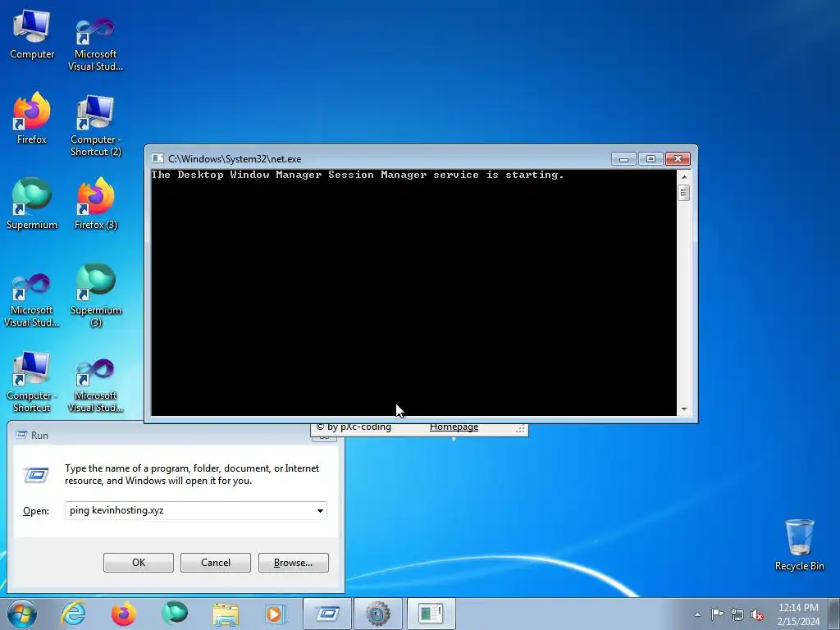The width and height of the screenshot is (840, 630).
Task: Click the console scrollbar down arrow
Action: coord(683,409)
